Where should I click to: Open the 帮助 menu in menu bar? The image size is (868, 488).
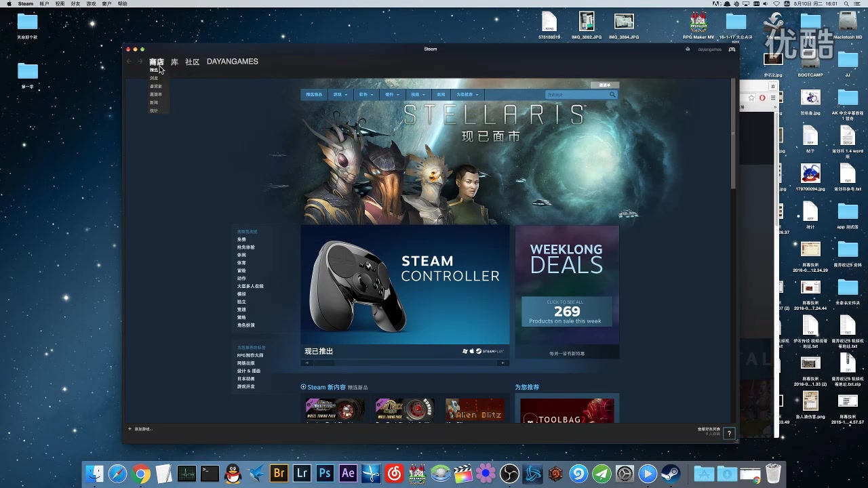[123, 4]
